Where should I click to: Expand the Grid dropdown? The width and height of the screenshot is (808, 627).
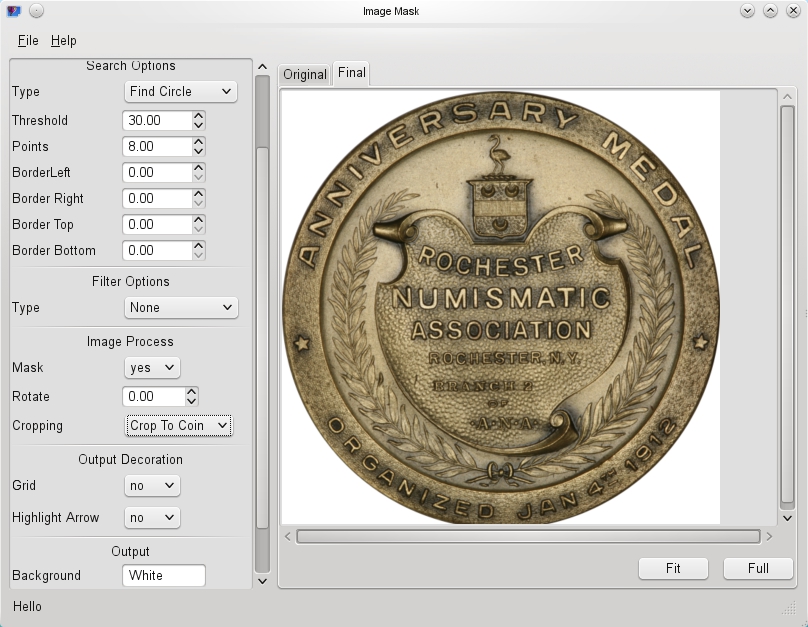click(x=152, y=486)
